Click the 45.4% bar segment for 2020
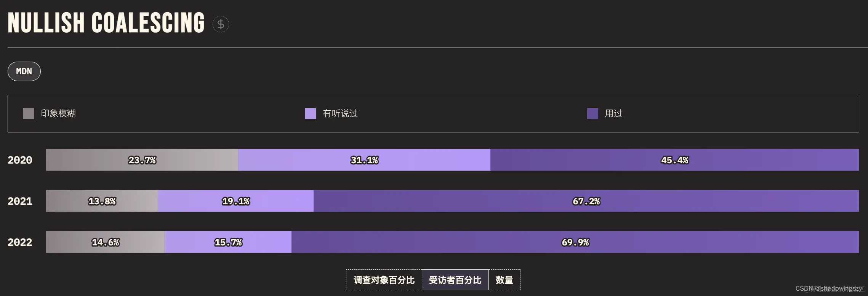868x296 pixels. click(x=674, y=160)
